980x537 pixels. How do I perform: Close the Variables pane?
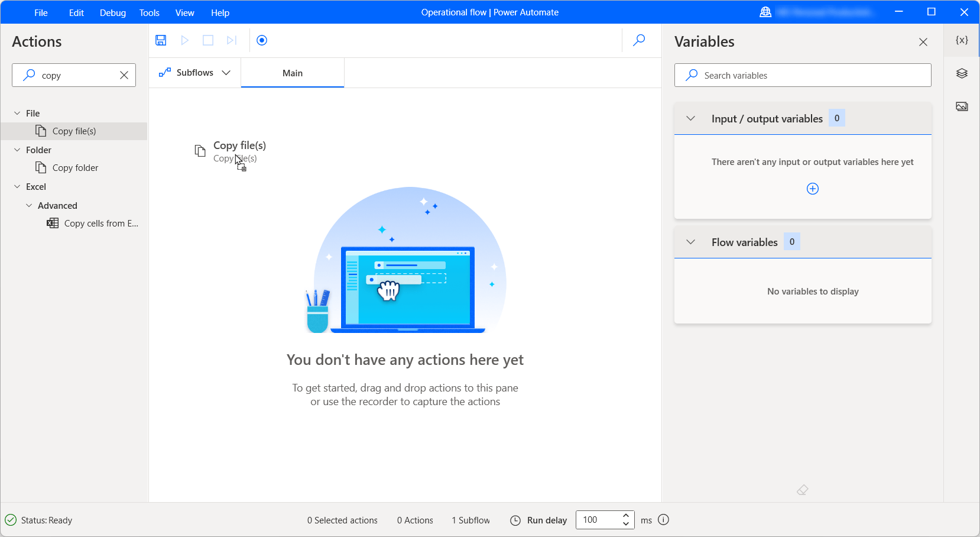coord(923,41)
